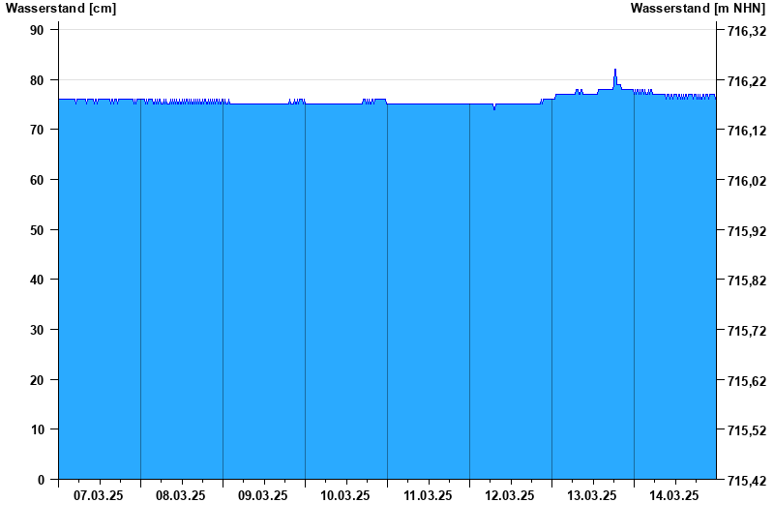
Task: Click the 715,92 label on right axis
Action: click(x=747, y=231)
